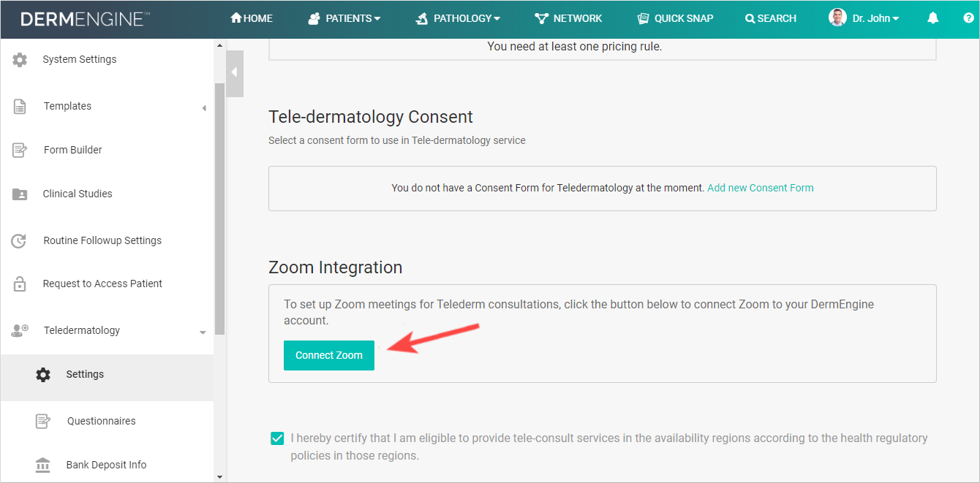Image resolution: width=980 pixels, height=483 pixels.
Task: Click the notifications bell icon
Action: click(932, 18)
